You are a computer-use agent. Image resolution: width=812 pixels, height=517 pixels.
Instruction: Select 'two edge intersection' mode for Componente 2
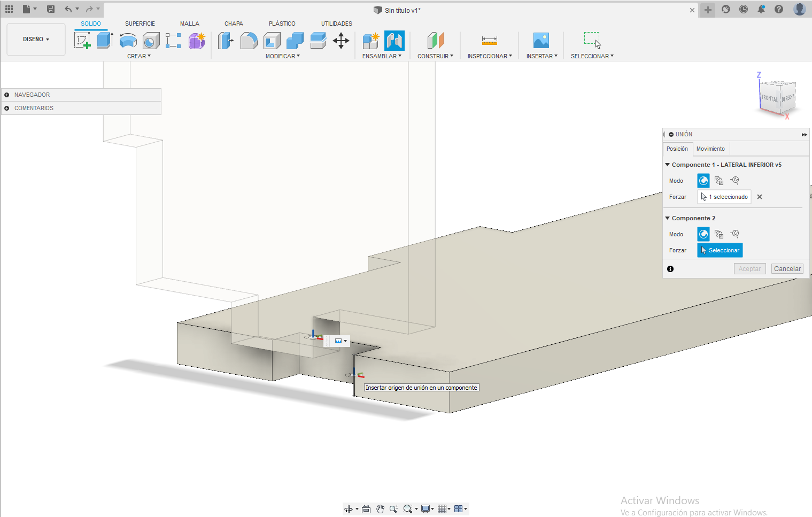click(735, 234)
